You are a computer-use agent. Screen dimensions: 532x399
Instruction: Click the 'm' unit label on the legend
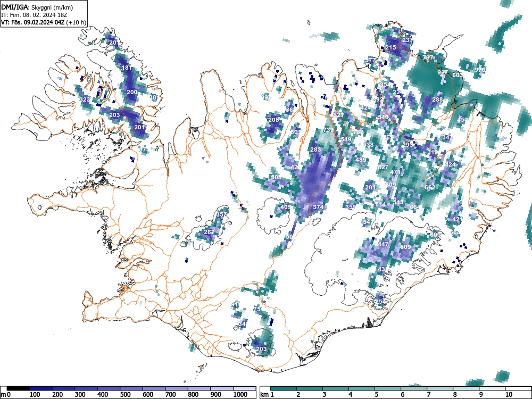3,395
